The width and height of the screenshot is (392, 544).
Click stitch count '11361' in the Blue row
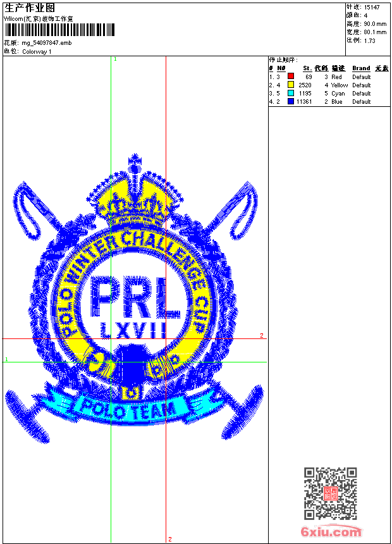click(304, 102)
